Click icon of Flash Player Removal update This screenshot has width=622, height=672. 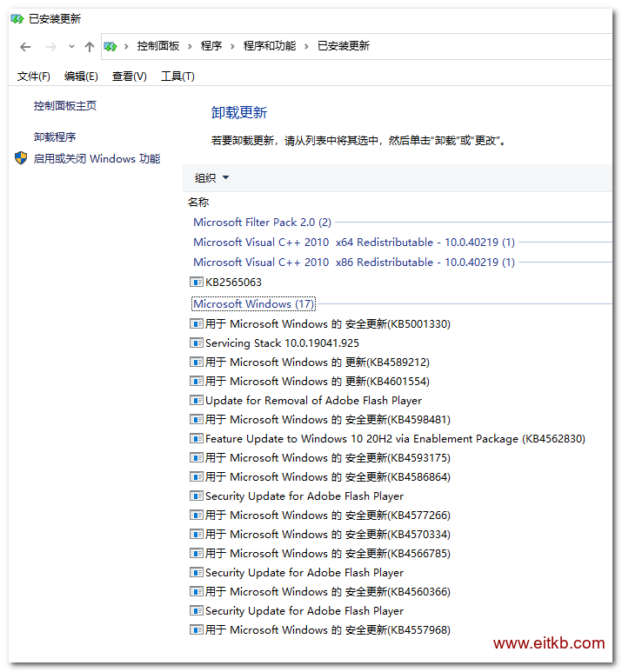coord(197,400)
